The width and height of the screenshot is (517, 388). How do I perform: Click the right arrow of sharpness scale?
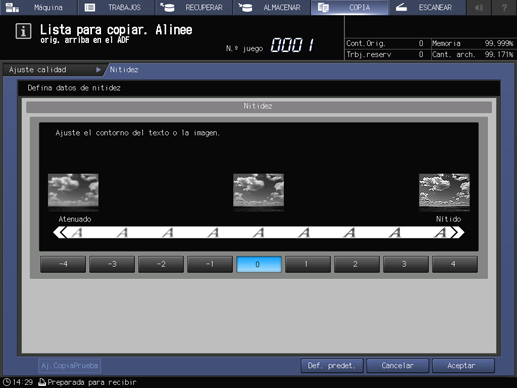[458, 232]
